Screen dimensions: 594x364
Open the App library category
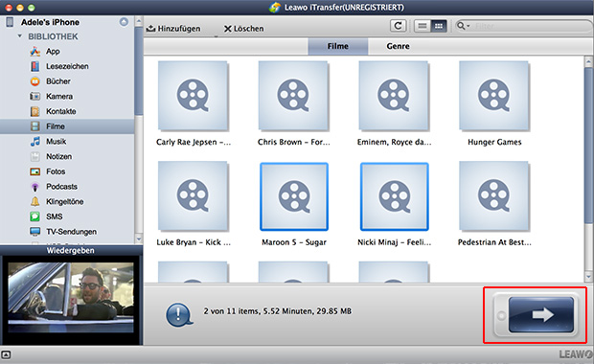(x=53, y=51)
